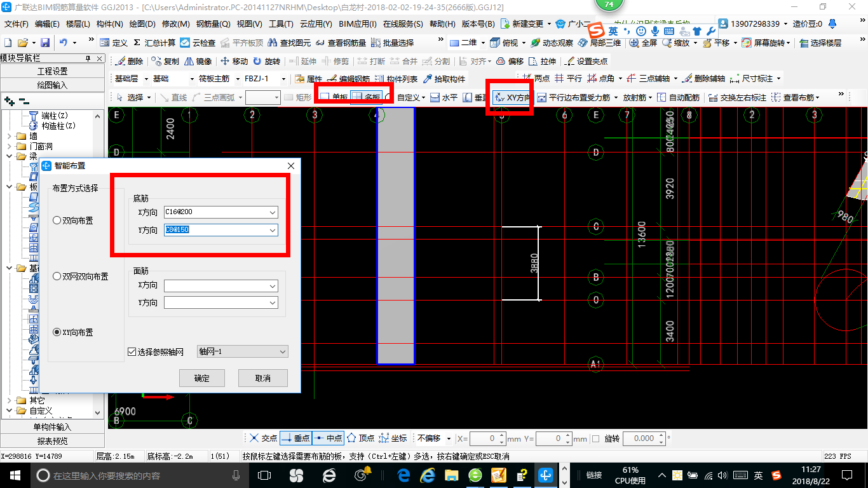Toggle 交点 snap option
The image size is (868, 488).
pos(263,438)
